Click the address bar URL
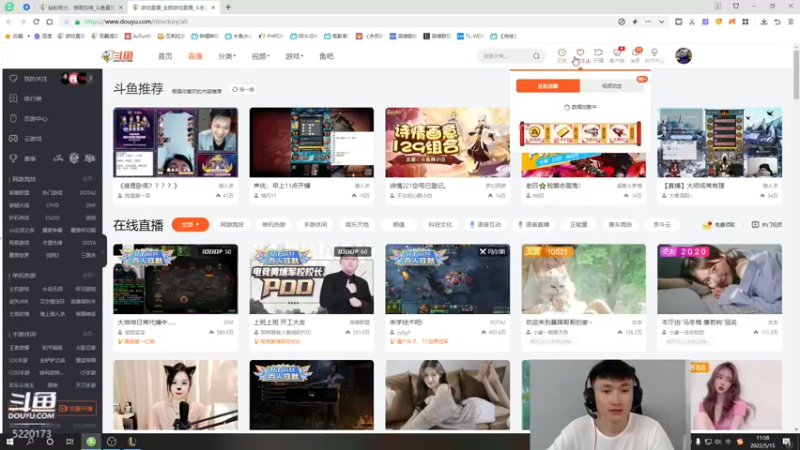The image size is (800, 450). tap(136, 21)
